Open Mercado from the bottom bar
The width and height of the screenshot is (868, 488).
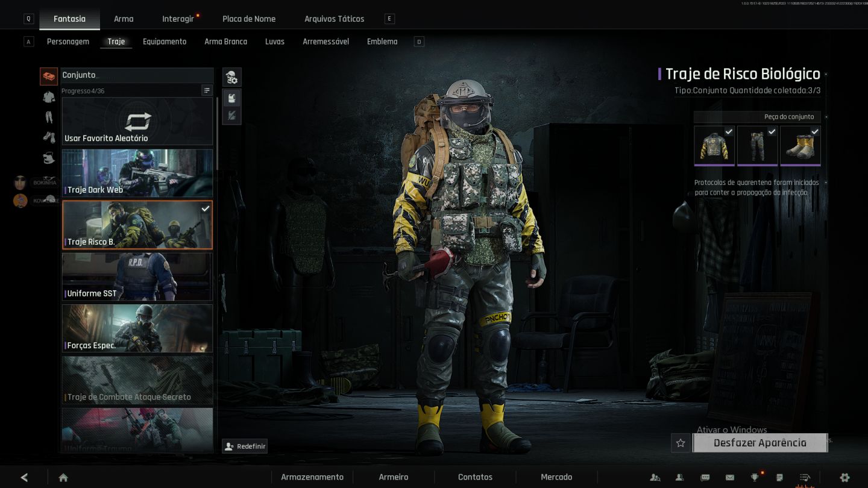pos(556,477)
